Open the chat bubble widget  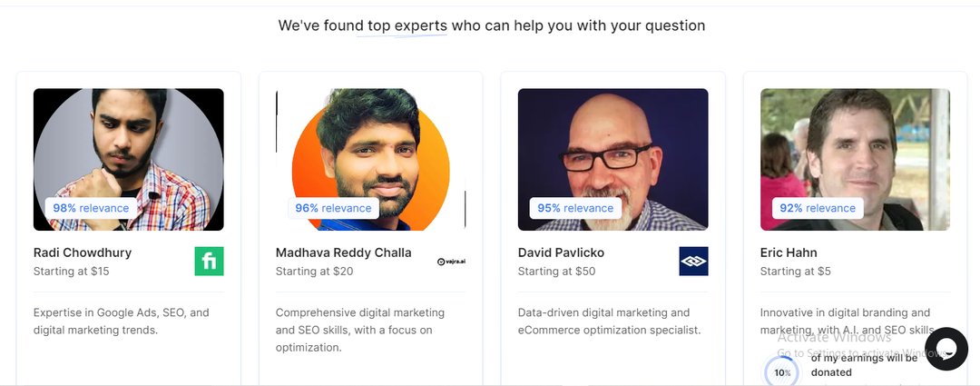click(x=946, y=349)
